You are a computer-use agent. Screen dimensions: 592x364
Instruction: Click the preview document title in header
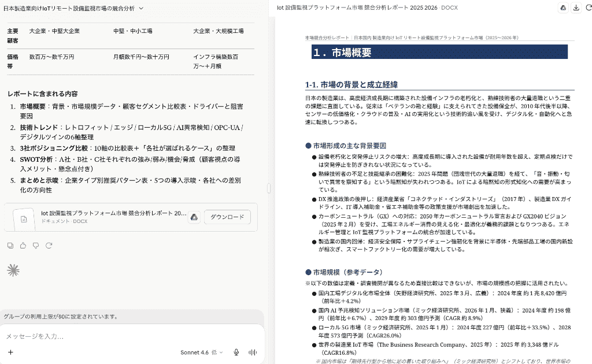click(367, 8)
